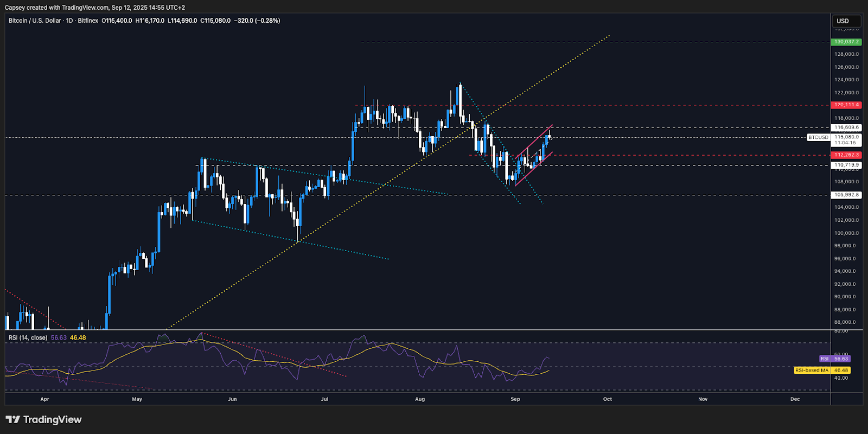Click the TradingView wordmark text
Screen dimensions: 868x434
point(53,419)
